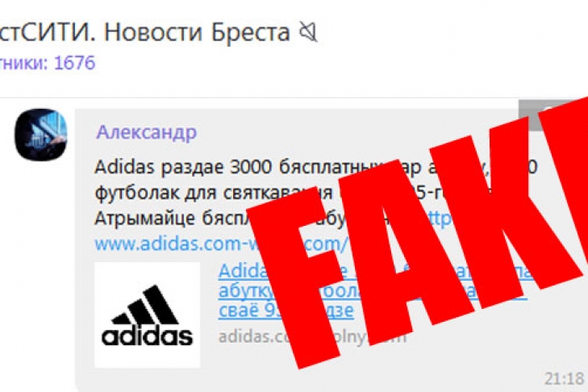Click the chat title Новости Бреста
Screen dimensions: 588x392
pos(197,32)
